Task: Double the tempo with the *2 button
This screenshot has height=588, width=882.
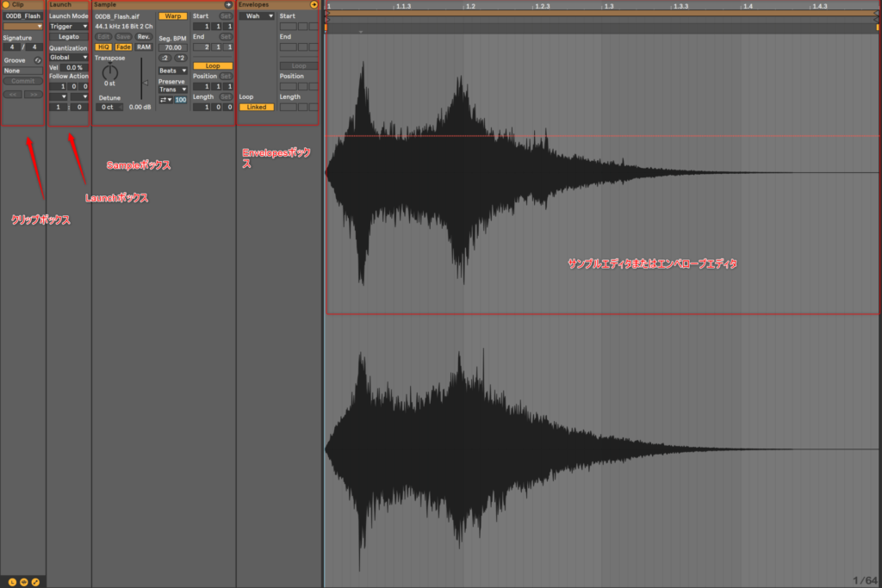Action: (180, 58)
